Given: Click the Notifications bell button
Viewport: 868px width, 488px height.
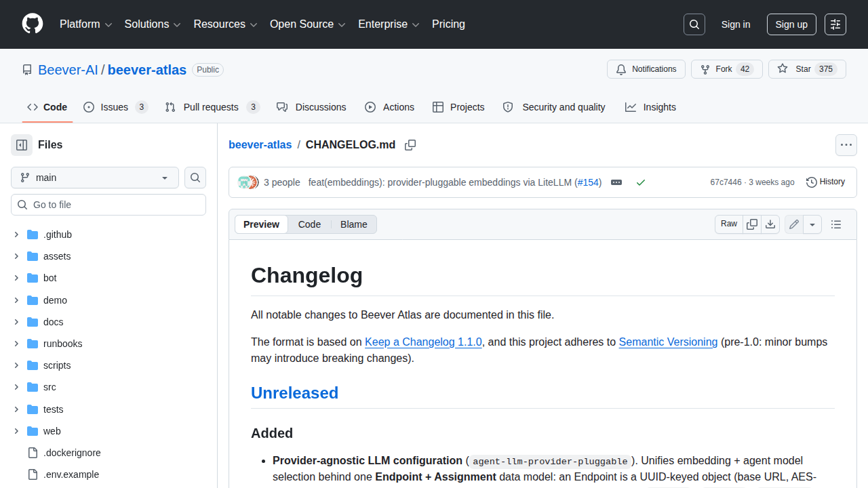Looking at the screenshot, I should 646,69.
